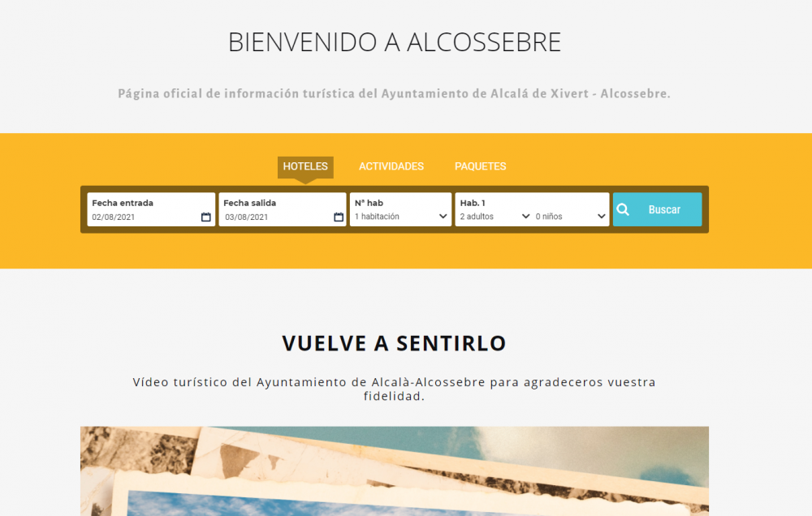Click the 'Página oficial de información turística' subtitle
812x516 pixels.
[x=394, y=93]
